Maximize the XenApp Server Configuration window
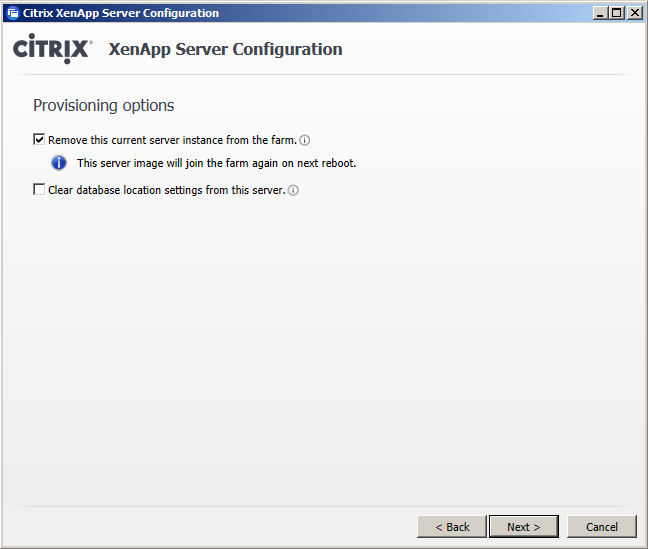The height and width of the screenshot is (549, 648). coord(615,13)
